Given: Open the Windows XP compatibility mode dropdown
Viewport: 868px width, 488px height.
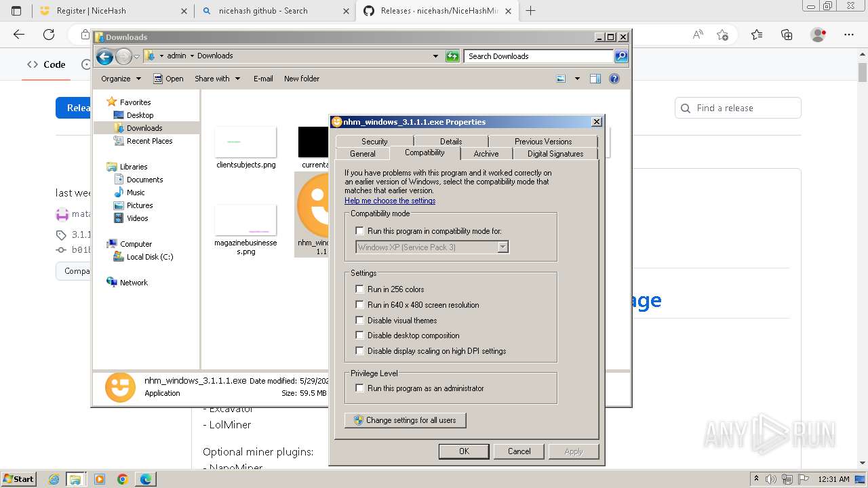Looking at the screenshot, I should pyautogui.click(x=502, y=247).
